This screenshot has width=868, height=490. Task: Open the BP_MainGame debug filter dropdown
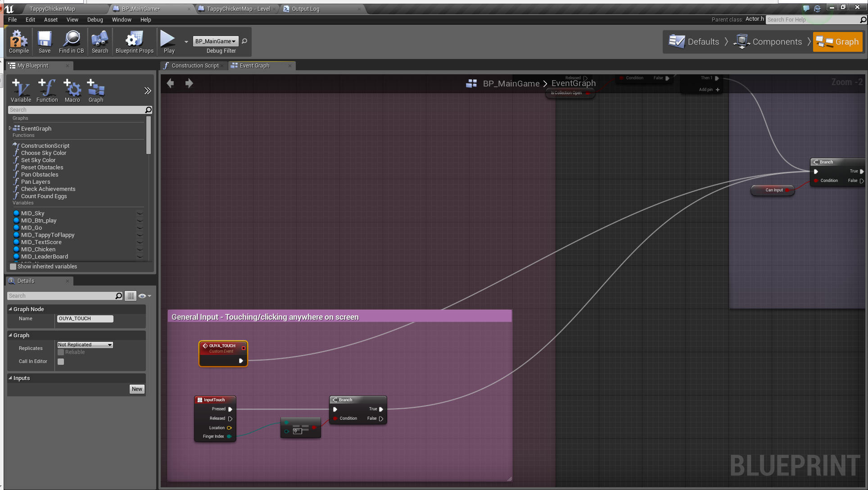coord(215,41)
